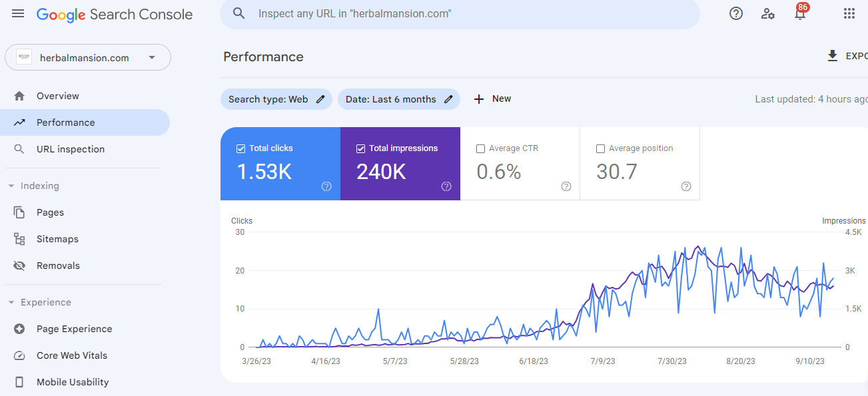The image size is (868, 396).
Task: Click the Search type: Web filter chip
Action: 276,99
